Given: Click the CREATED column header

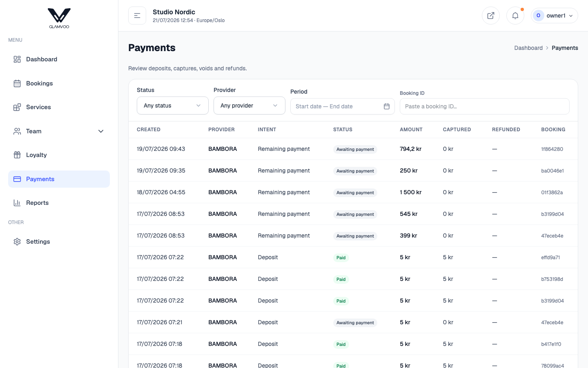Looking at the screenshot, I should tap(149, 130).
